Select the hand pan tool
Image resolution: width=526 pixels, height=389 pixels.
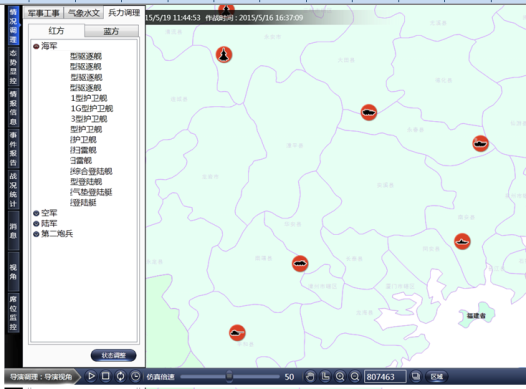(310, 377)
